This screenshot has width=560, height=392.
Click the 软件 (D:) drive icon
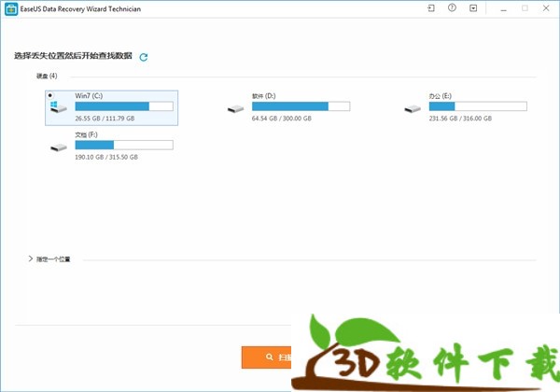coord(236,108)
